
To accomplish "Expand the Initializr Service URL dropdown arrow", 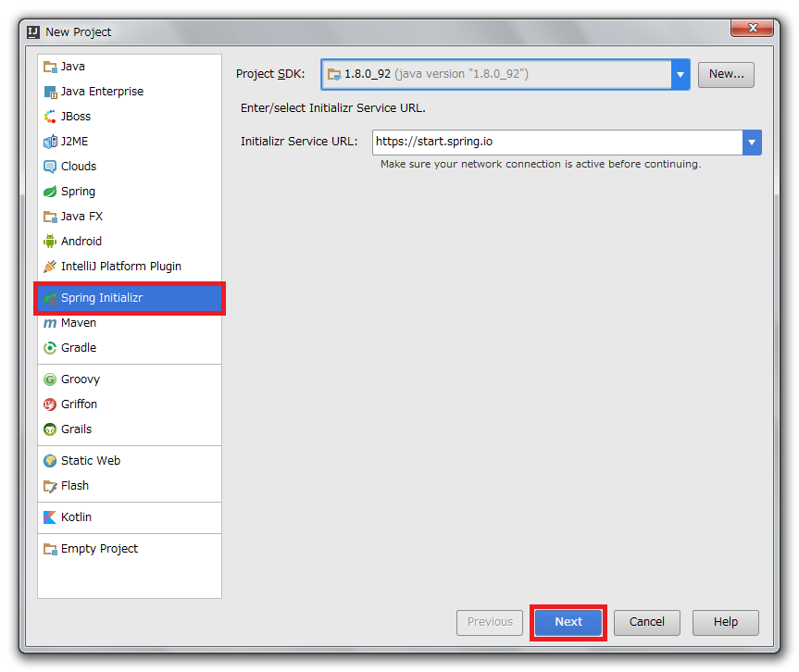I will 752,143.
